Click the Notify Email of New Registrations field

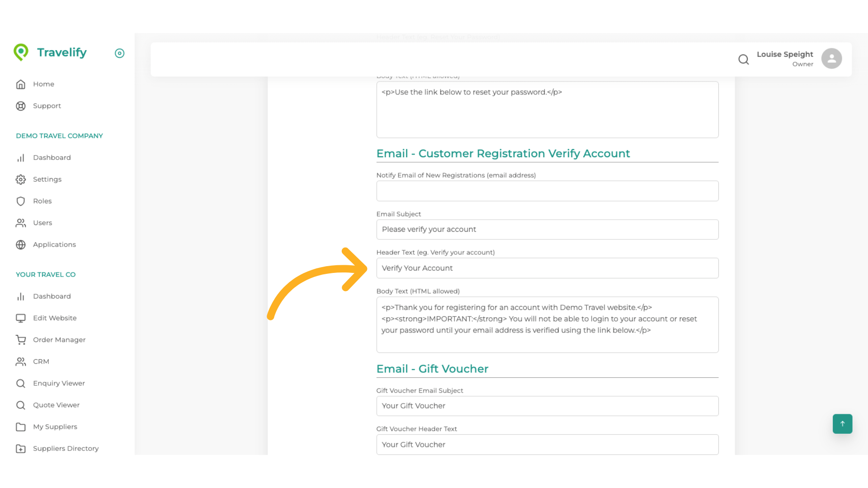[x=547, y=191]
